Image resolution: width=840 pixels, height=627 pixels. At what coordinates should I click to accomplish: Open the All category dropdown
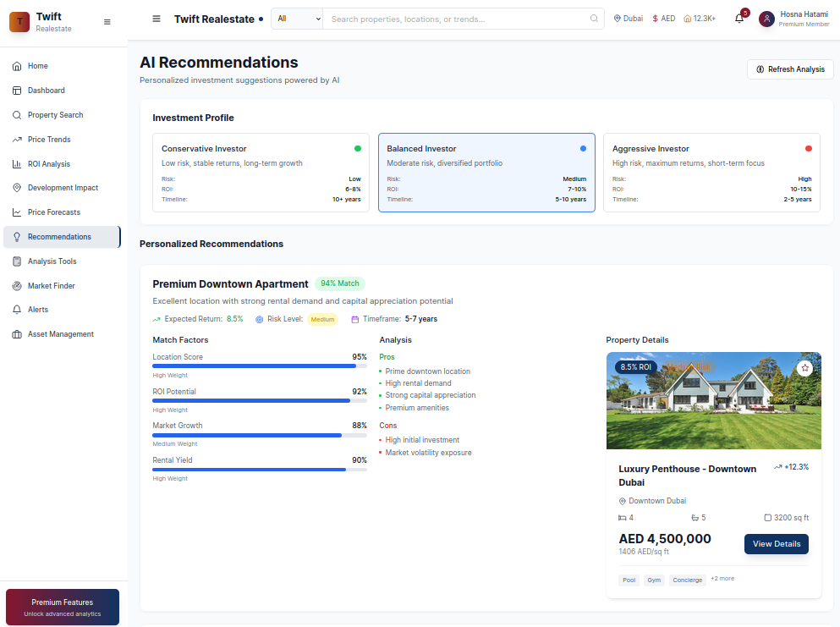297,19
